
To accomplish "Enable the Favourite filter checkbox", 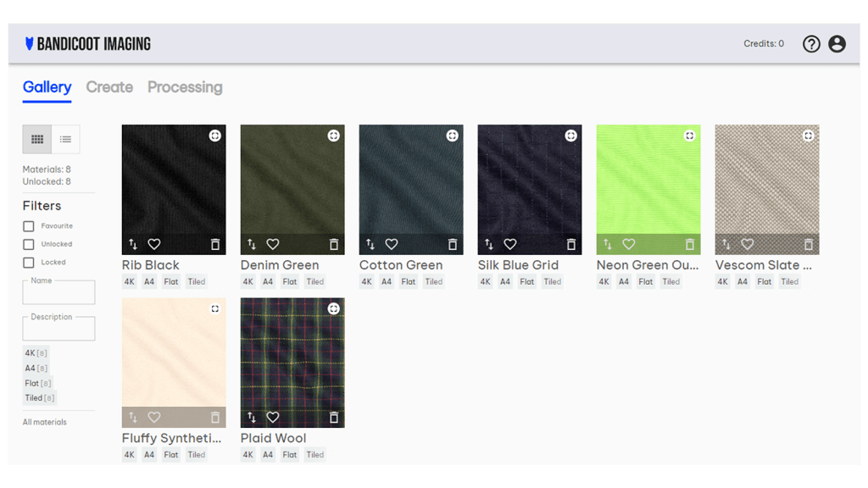I will tap(29, 226).
